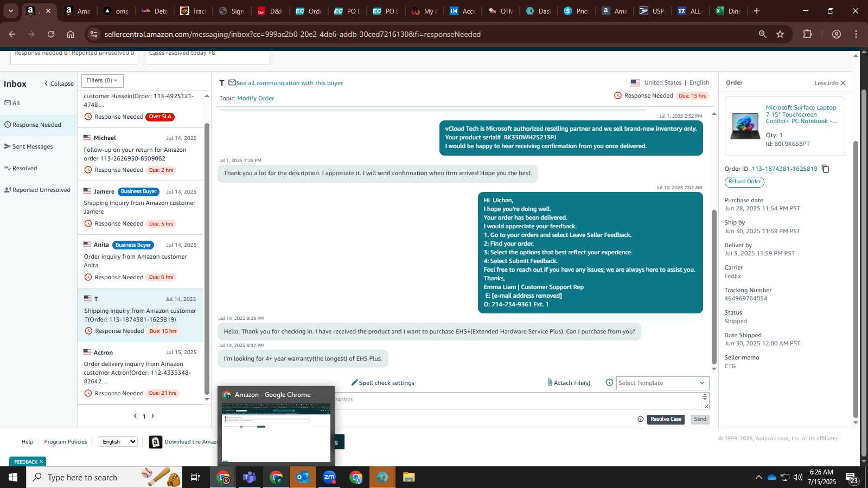Open the Help link in footer
The image size is (868, 488).
pyautogui.click(x=27, y=442)
